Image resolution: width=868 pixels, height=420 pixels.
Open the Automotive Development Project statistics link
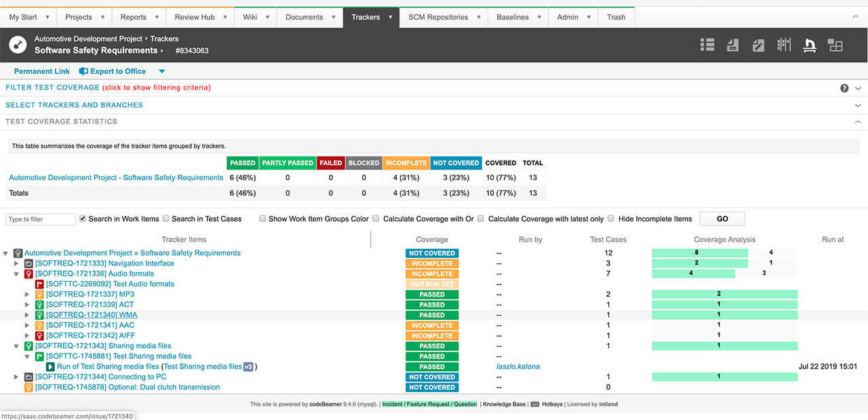116,177
